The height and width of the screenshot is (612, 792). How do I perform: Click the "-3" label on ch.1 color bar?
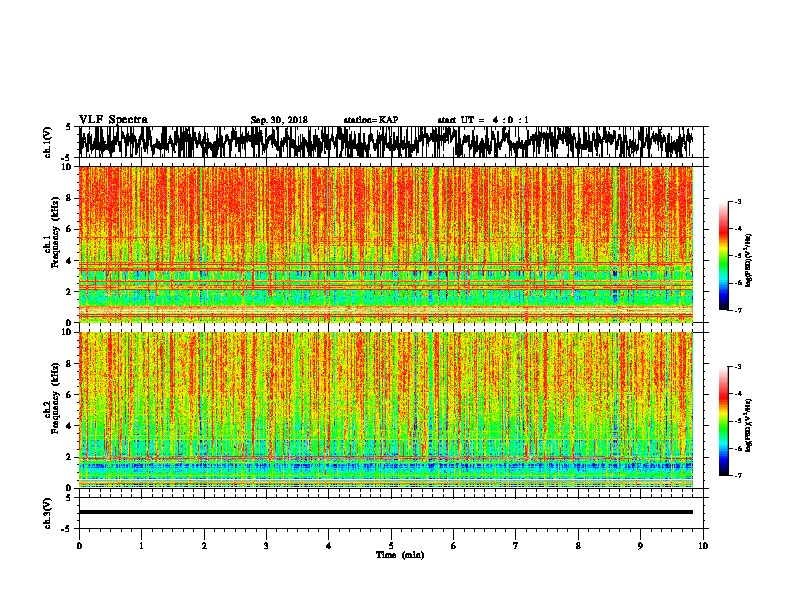738,202
